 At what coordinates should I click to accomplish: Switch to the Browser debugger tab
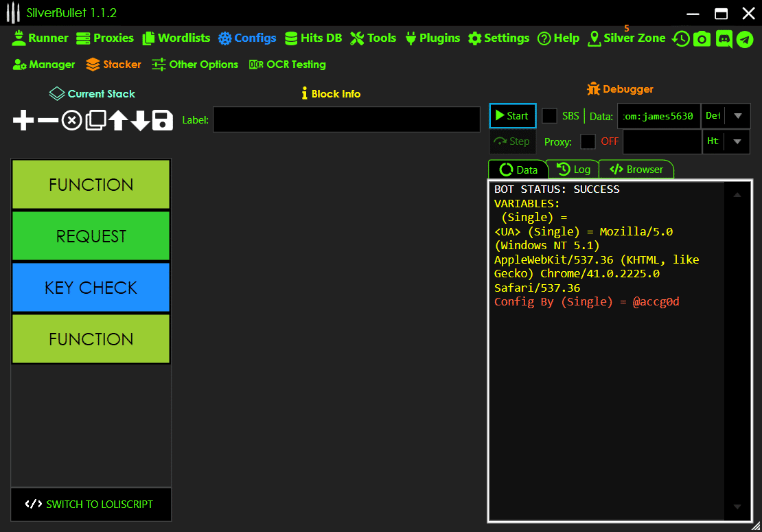tap(636, 169)
